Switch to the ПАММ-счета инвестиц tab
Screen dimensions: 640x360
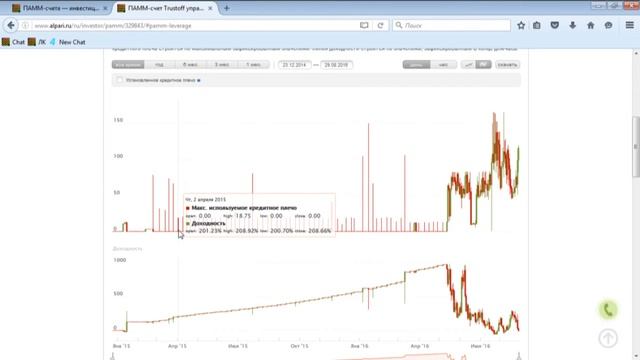(60, 8)
